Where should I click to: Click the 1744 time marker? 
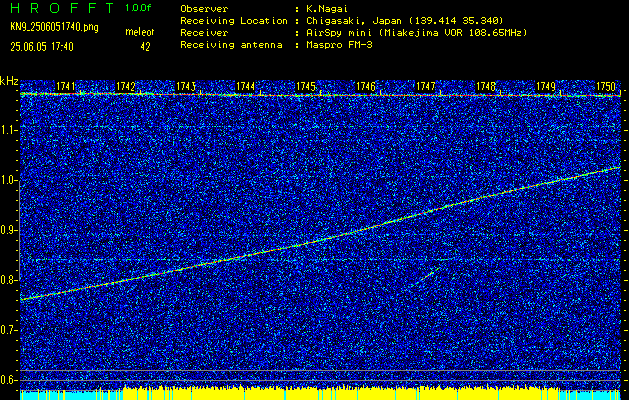pos(246,86)
